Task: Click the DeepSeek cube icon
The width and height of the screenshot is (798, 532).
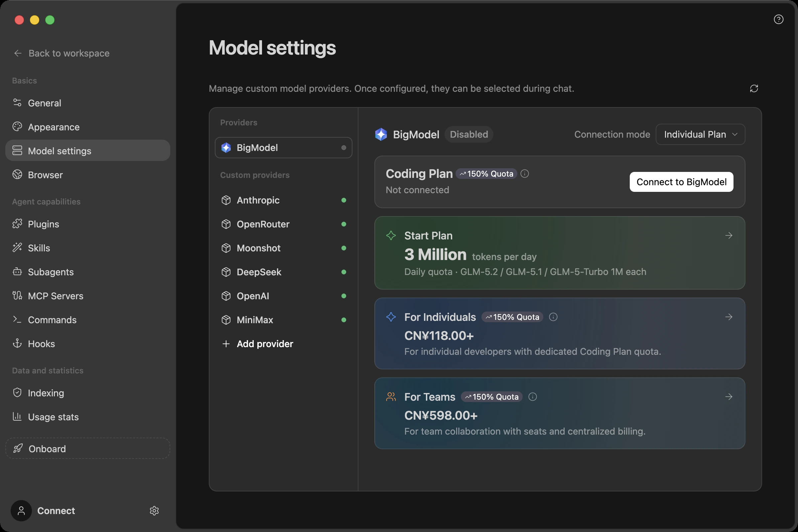Action: click(x=226, y=272)
